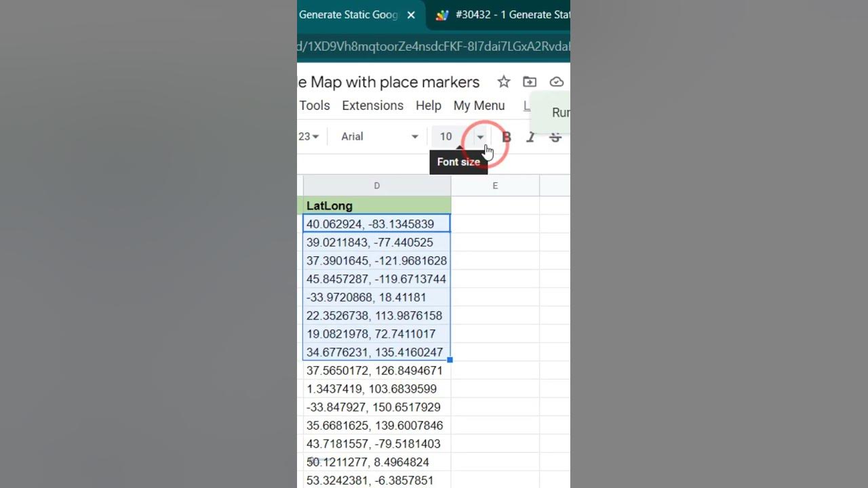The width and height of the screenshot is (868, 488).
Task: Open the font size dropdown arrow
Action: tap(480, 137)
